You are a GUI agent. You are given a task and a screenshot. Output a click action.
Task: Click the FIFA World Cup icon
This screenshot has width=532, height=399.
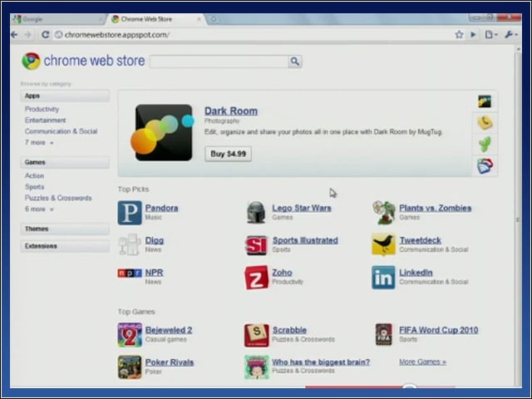(384, 334)
